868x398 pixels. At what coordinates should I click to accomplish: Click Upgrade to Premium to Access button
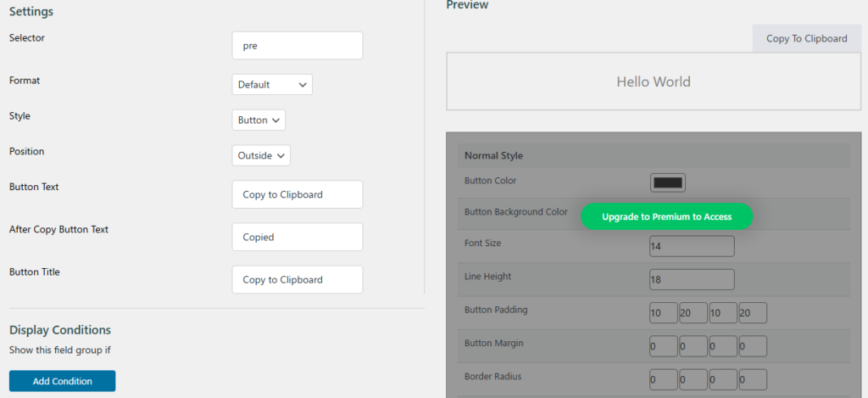(666, 216)
